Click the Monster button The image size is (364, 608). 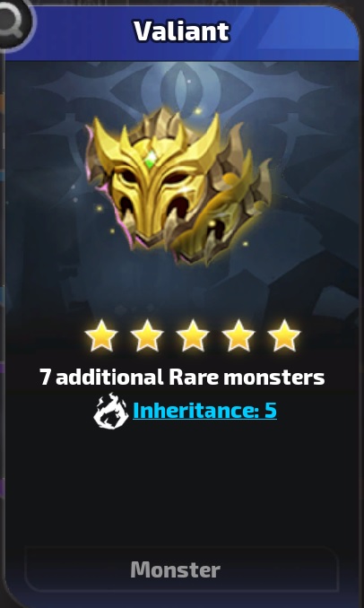(x=181, y=569)
